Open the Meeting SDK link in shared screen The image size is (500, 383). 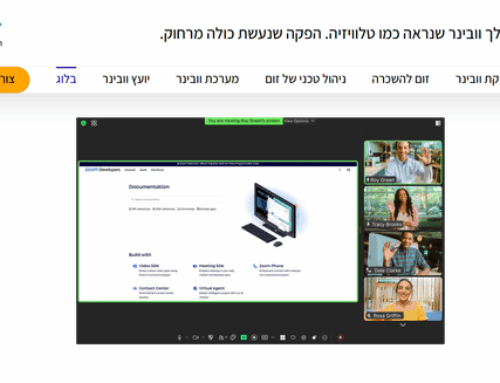point(211,266)
